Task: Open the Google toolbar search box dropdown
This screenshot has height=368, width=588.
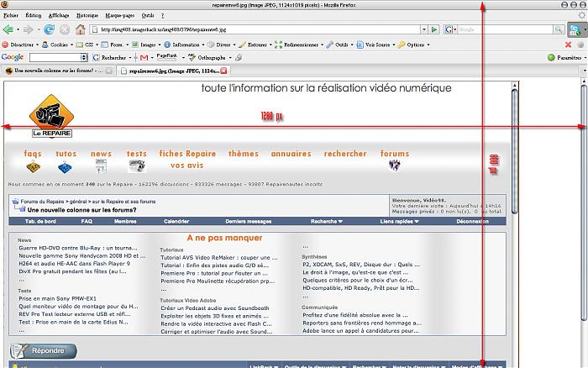Action: point(84,57)
